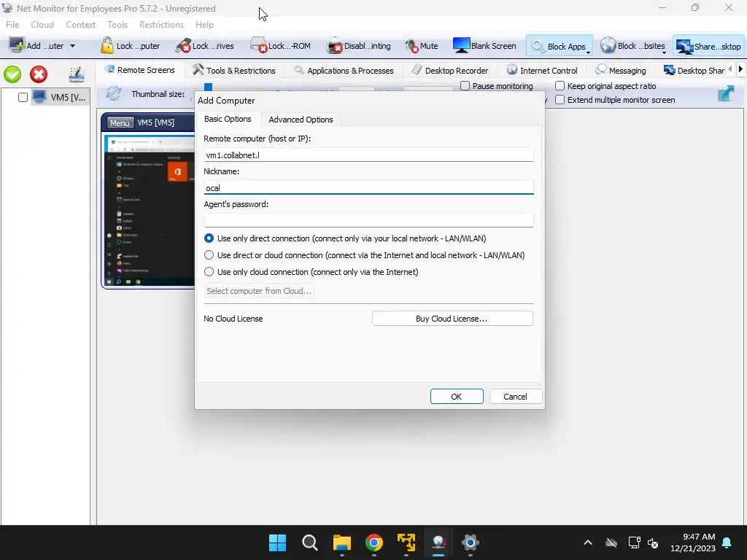Enable the Pause monitoring checkbox
The height and width of the screenshot is (560, 747).
tap(465, 86)
